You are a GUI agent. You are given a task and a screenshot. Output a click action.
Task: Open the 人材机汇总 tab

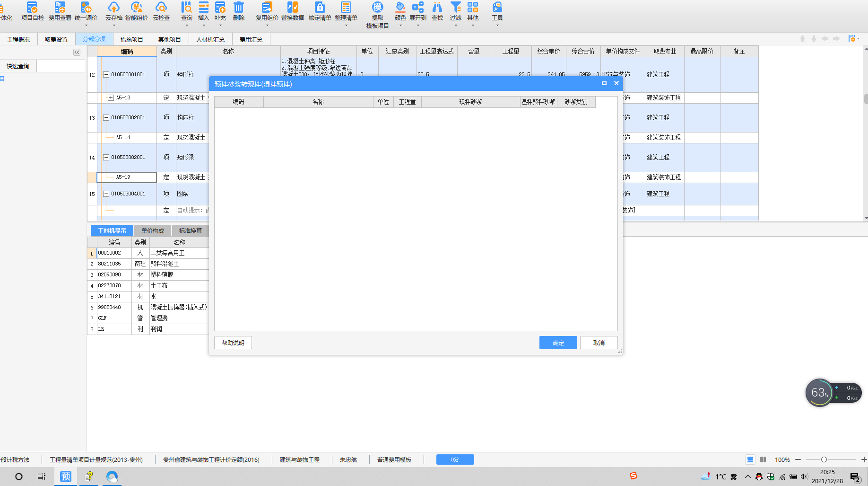[x=210, y=39]
